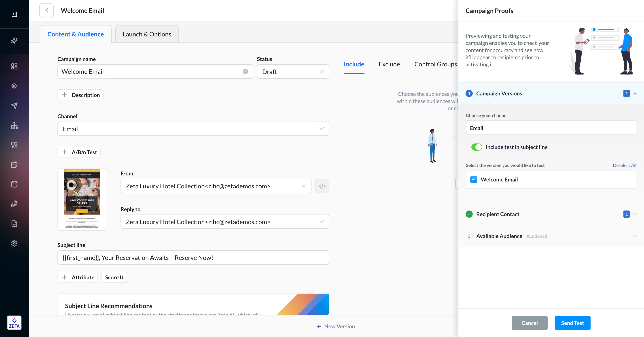Viewport: 644px width, 337px height.
Task: Open the sparkle AI assistant sidebar icon
Action: (14, 40)
